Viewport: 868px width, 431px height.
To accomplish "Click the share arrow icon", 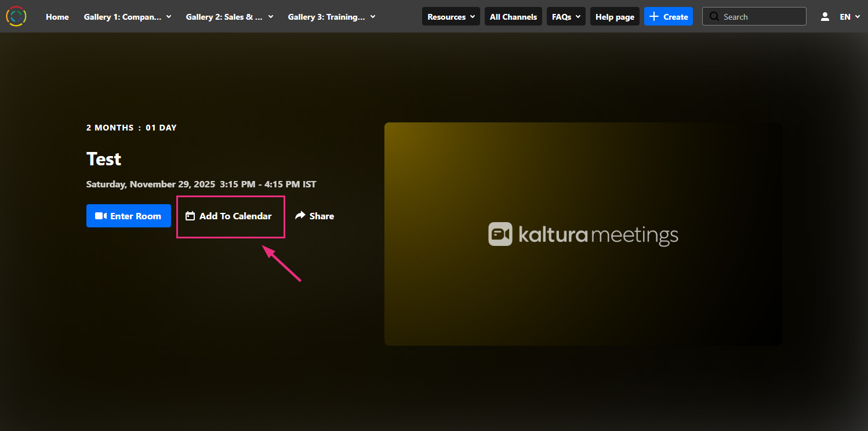I will [x=300, y=216].
